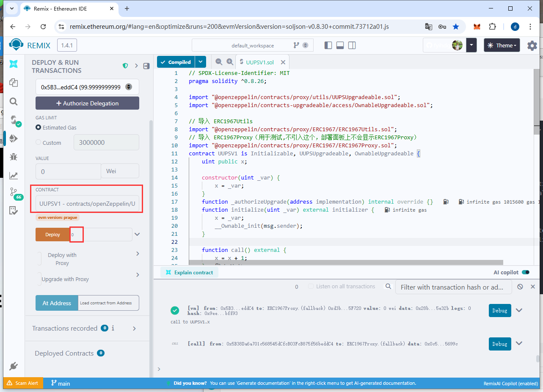Debug the vm transaction to ERC1967Proxy
Viewport: 543px width, 392px height.
click(x=500, y=310)
